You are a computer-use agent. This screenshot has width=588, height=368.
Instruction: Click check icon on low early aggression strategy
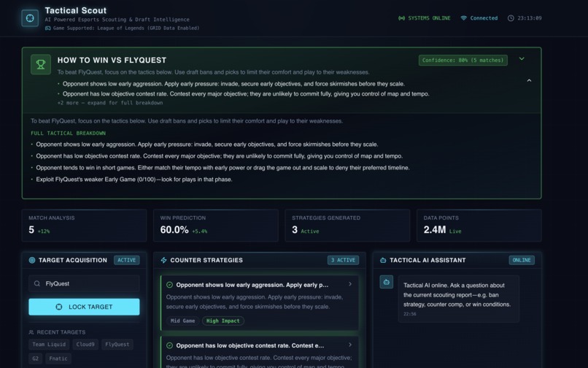[169, 285]
